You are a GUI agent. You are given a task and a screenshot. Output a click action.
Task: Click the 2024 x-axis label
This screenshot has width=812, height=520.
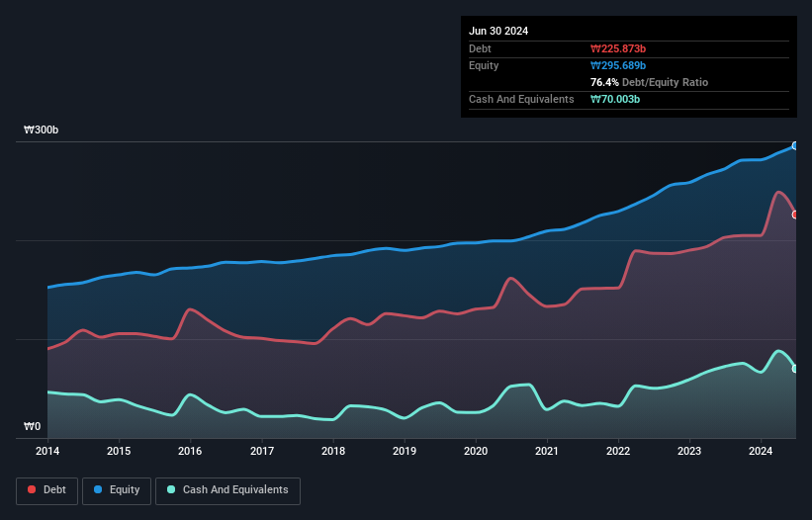pyautogui.click(x=761, y=451)
